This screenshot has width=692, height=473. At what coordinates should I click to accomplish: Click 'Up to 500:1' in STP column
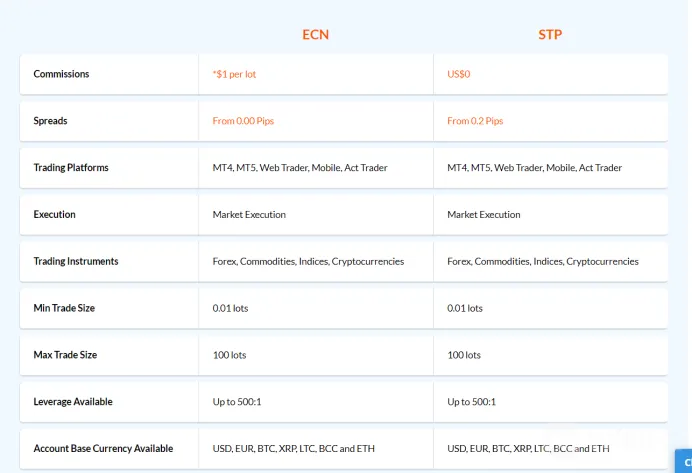471,402
